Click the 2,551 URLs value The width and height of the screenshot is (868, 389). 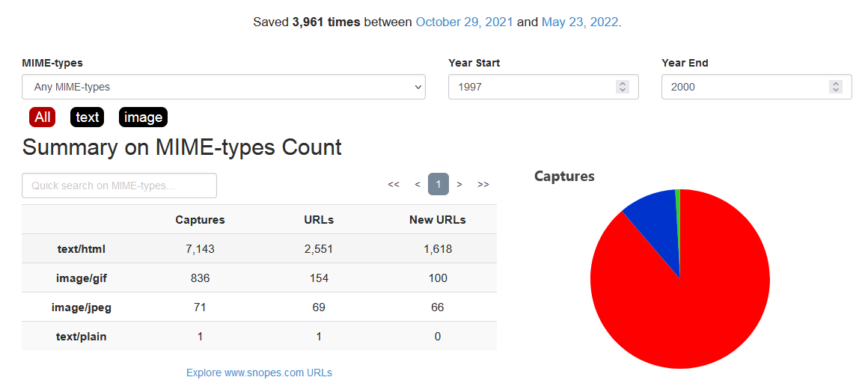coord(319,249)
